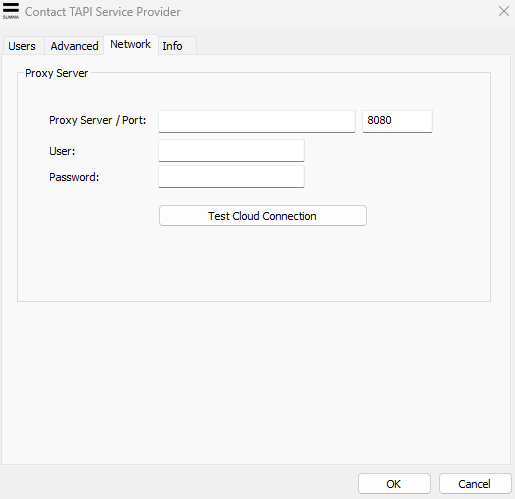Focus the User input field
Viewport: 515px width, 499px height.
[x=231, y=151]
